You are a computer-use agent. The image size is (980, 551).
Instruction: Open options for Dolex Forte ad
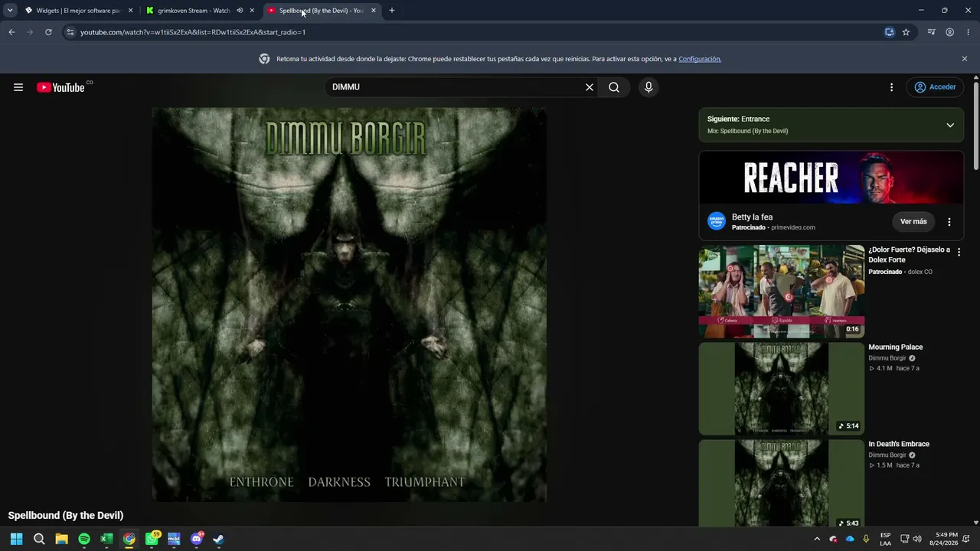tap(959, 251)
